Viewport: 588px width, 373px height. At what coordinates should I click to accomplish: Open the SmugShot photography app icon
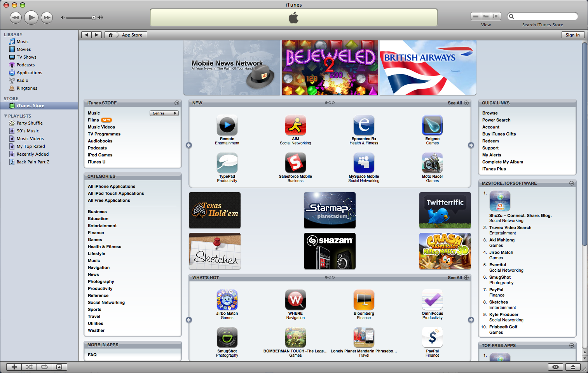coord(227,338)
